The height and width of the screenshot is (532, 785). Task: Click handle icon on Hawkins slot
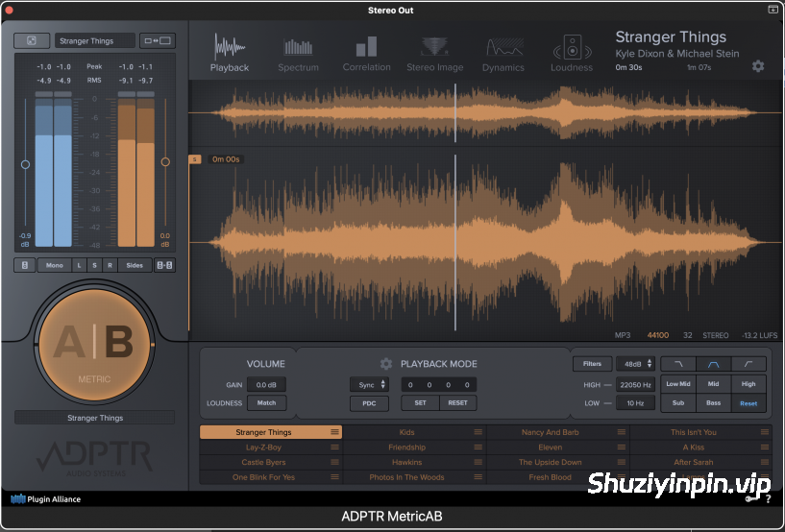click(478, 462)
